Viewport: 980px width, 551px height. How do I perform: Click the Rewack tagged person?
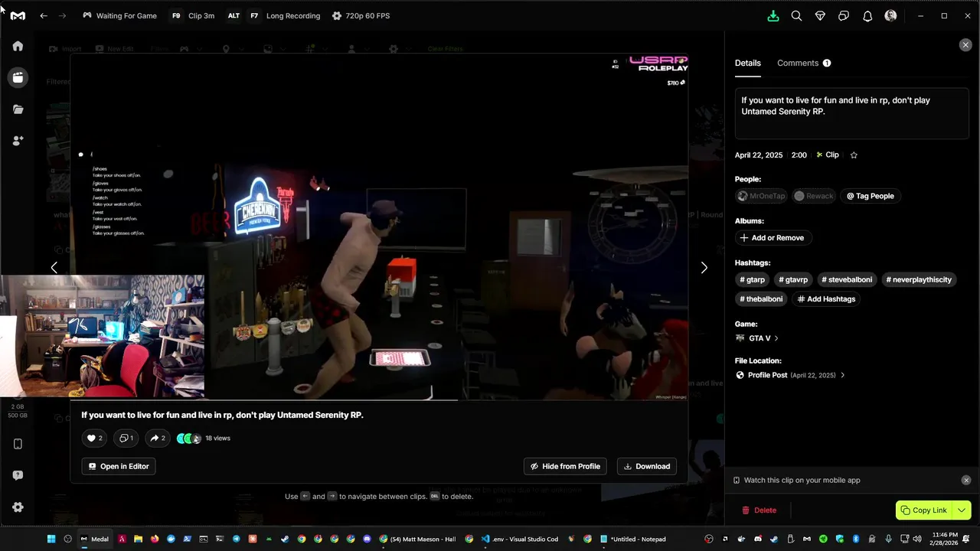point(814,196)
